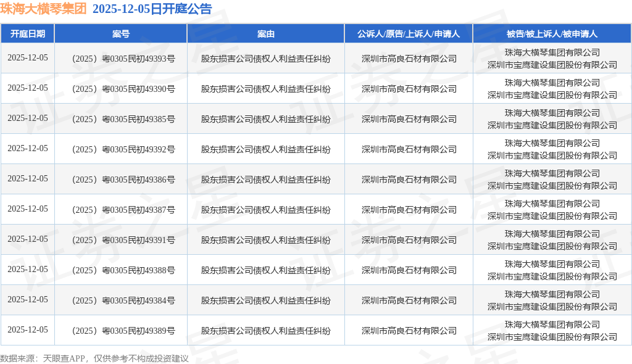
Task: Click the 案由 cell in the 49392号 row
Action: point(265,149)
